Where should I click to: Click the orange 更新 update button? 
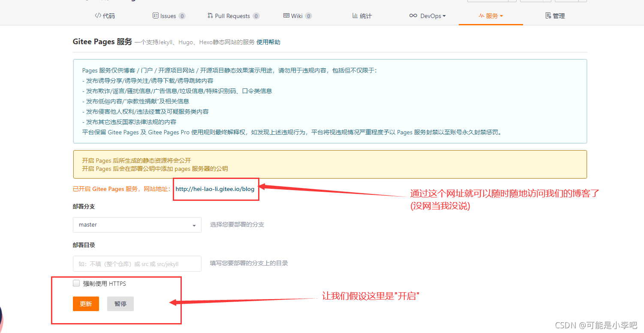[x=86, y=304]
